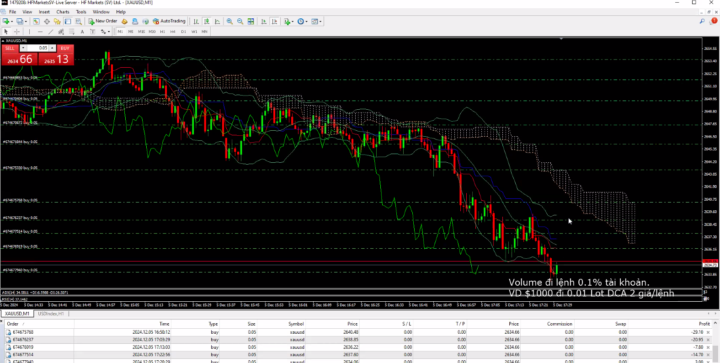
Task: Select the trendline drawing tool
Action: [x=51, y=32]
